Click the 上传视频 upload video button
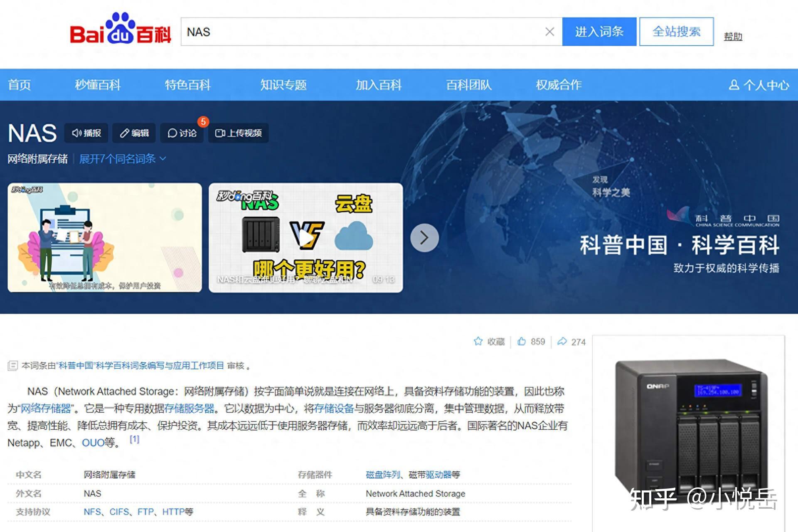This screenshot has height=532, width=798. (238, 133)
